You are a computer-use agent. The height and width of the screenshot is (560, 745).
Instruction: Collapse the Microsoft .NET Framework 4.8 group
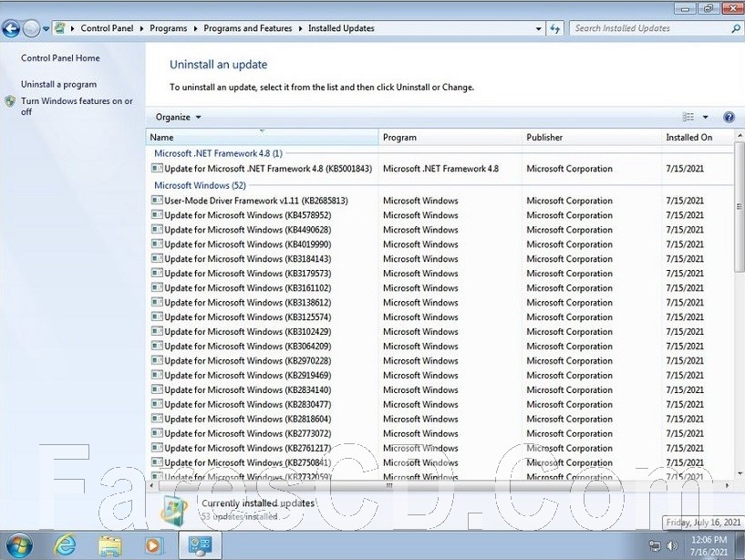218,153
